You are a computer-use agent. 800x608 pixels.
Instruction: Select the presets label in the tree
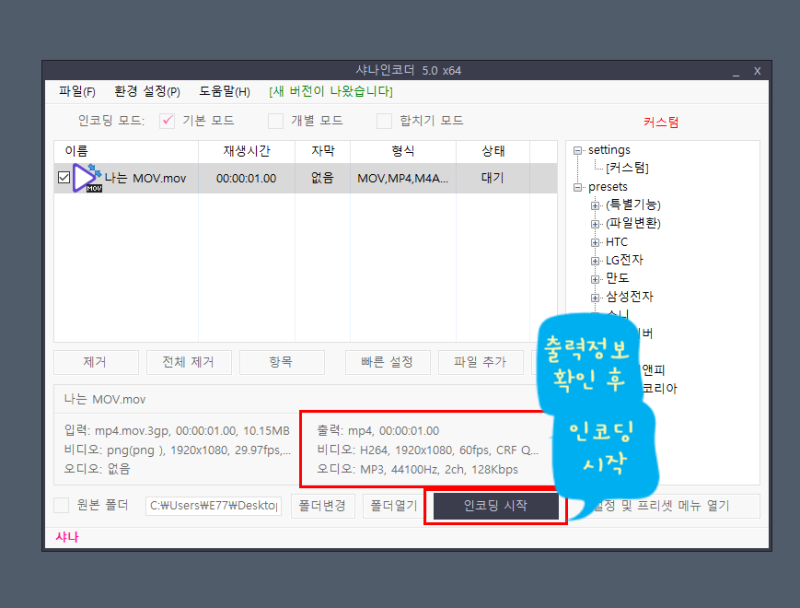tap(608, 187)
